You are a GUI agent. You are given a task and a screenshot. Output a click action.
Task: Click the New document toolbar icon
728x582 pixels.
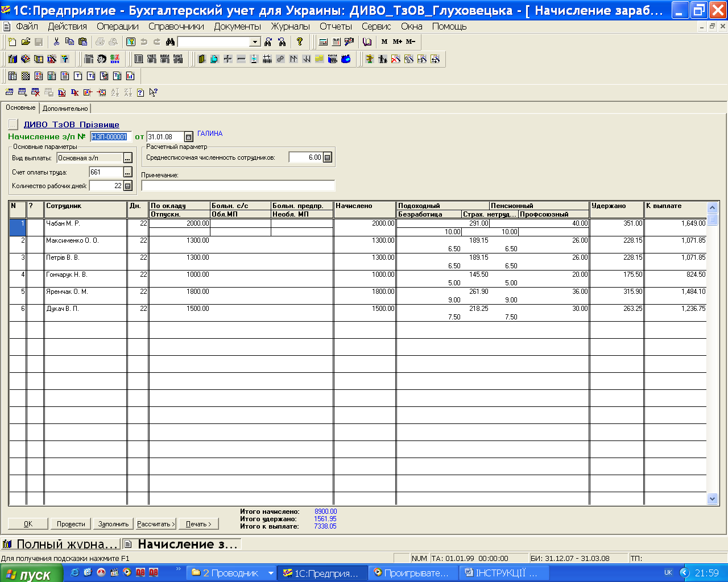[13, 42]
